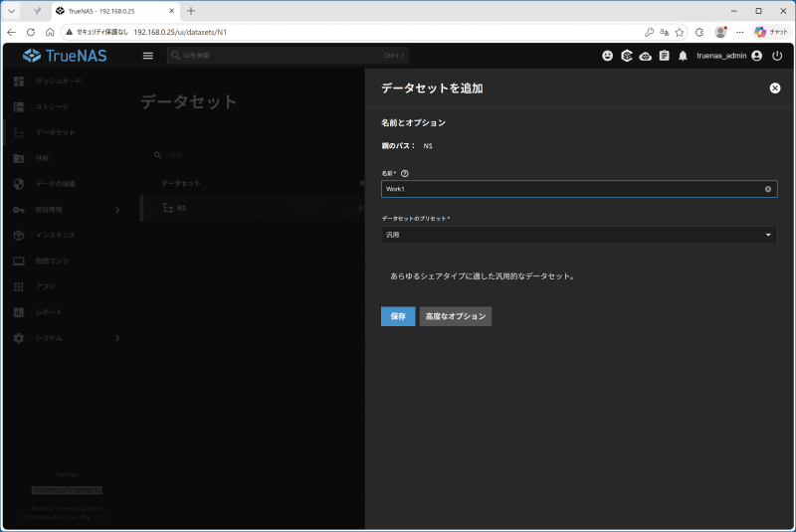The width and height of the screenshot is (796, 532).
Task: Click browser home icon
Action: 50,32
